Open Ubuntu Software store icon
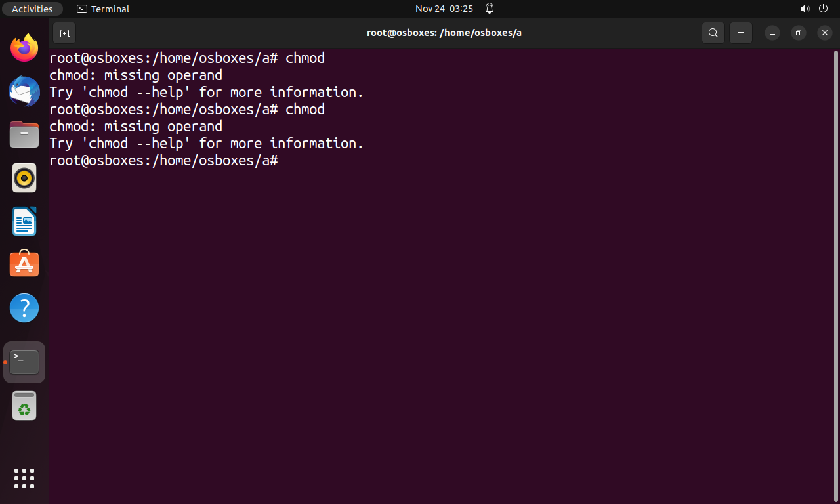This screenshot has height=504, width=840. (x=24, y=264)
